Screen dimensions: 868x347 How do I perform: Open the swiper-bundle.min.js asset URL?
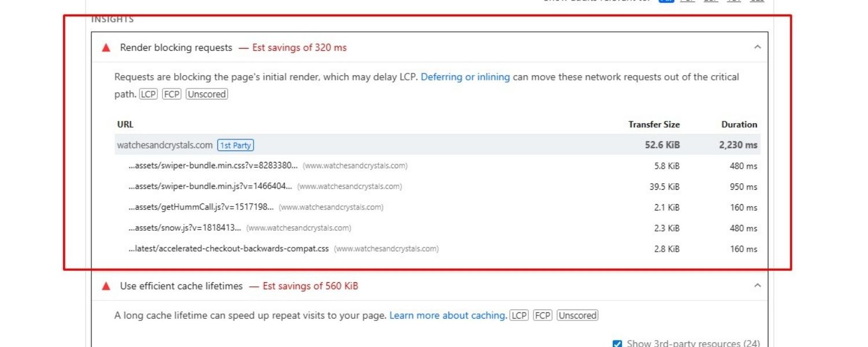coord(210,187)
